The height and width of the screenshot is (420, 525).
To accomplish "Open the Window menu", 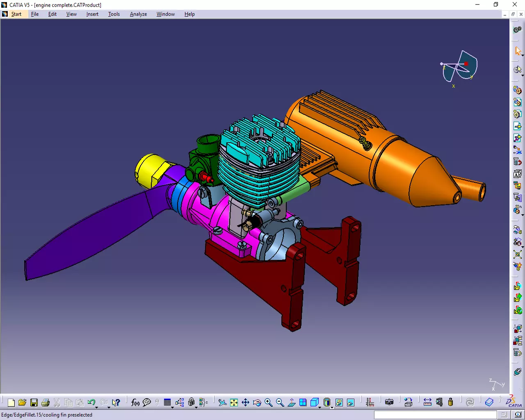I will (165, 14).
